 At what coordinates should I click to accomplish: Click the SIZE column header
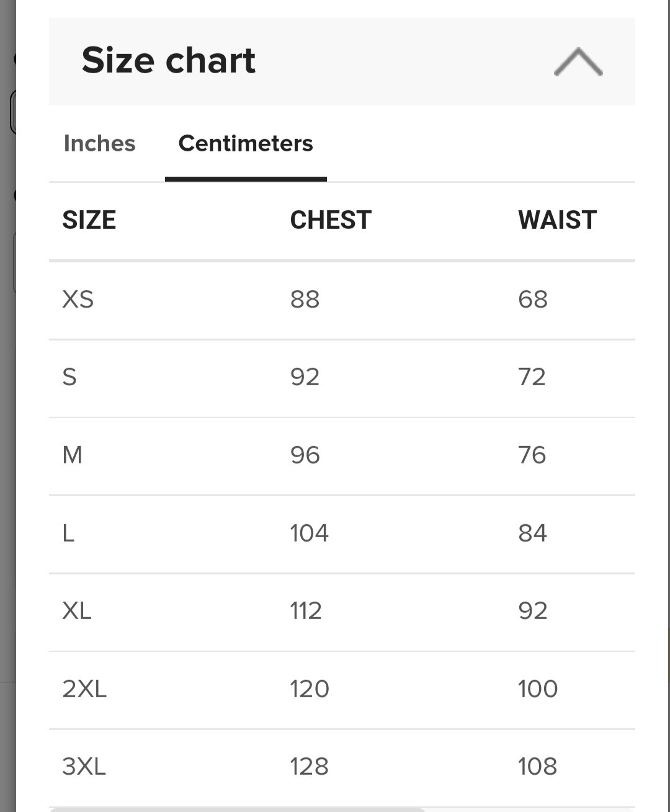(89, 220)
